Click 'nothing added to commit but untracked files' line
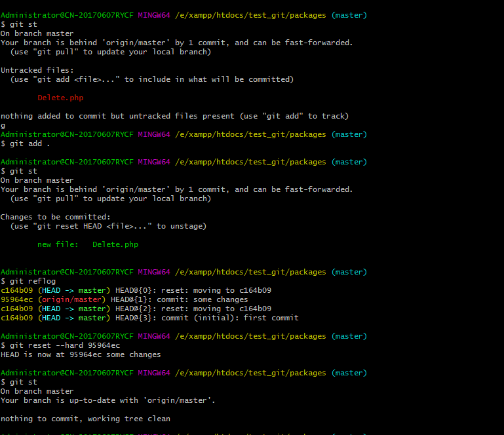 pyautogui.click(x=174, y=116)
